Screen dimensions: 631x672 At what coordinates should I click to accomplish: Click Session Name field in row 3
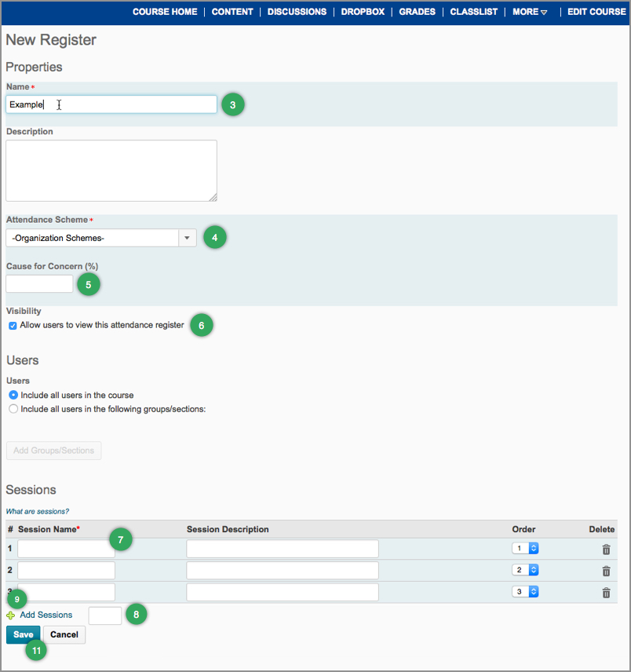click(x=67, y=592)
